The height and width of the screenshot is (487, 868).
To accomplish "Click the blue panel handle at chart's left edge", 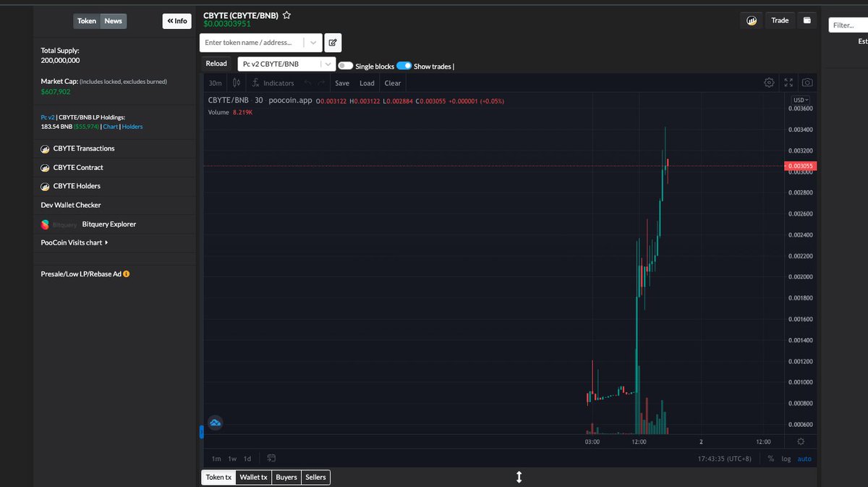I will point(202,432).
